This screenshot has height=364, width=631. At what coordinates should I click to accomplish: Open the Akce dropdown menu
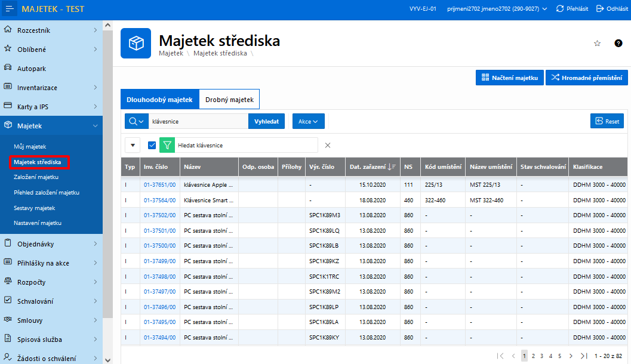tap(308, 121)
